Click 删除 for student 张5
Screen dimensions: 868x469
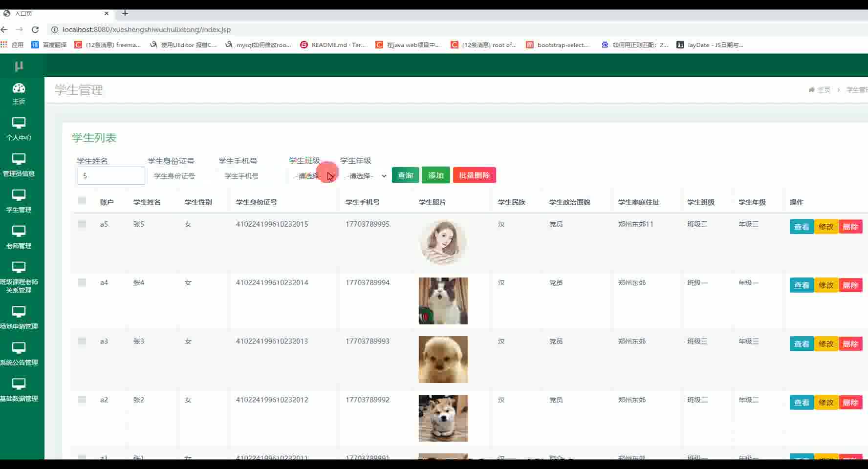(x=850, y=227)
